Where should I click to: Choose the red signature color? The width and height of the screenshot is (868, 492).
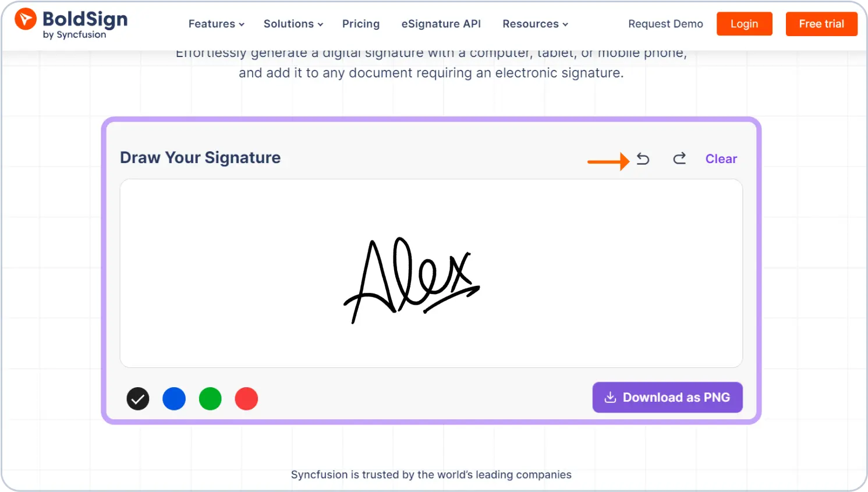tap(246, 399)
